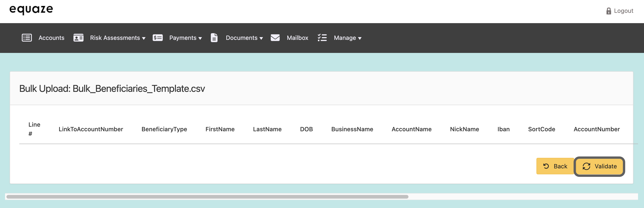Click the refresh icon on Validate
This screenshot has width=644, height=208.
coord(586,166)
